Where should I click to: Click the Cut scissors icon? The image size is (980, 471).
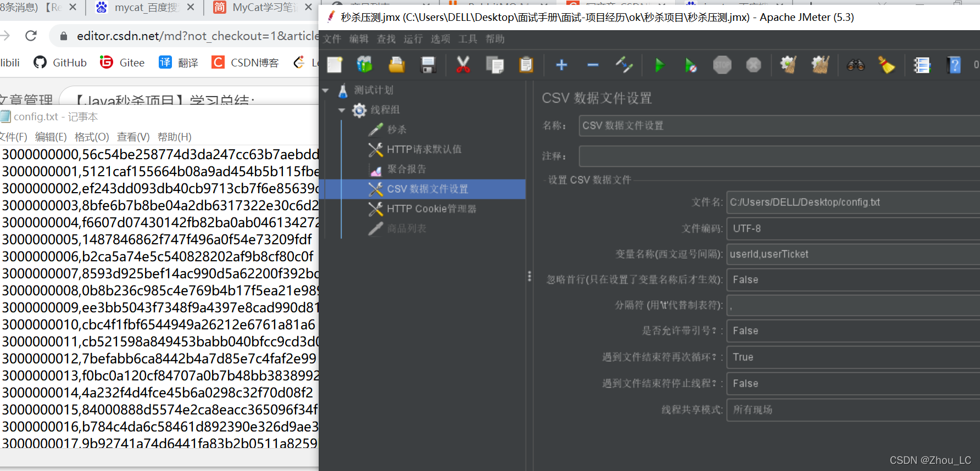[x=463, y=65]
